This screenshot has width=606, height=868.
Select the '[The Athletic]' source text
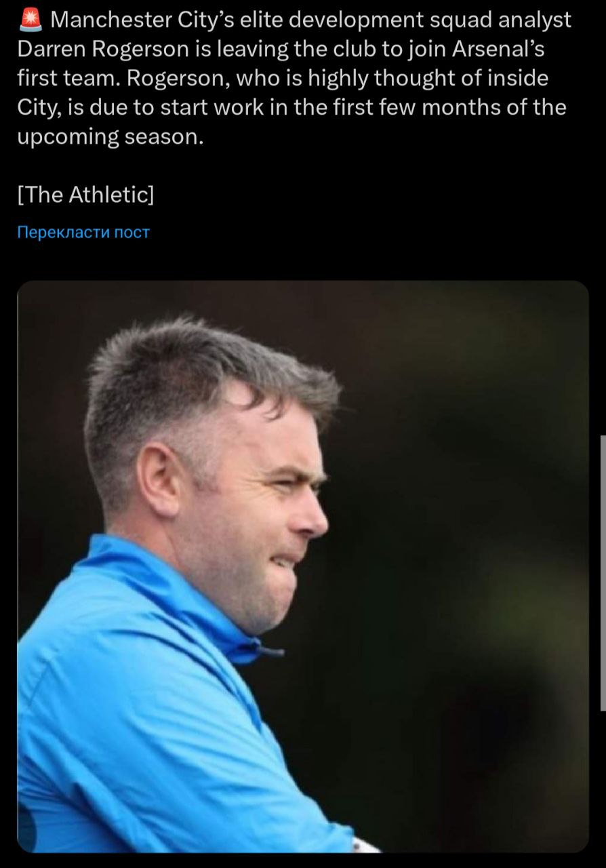coord(85,195)
